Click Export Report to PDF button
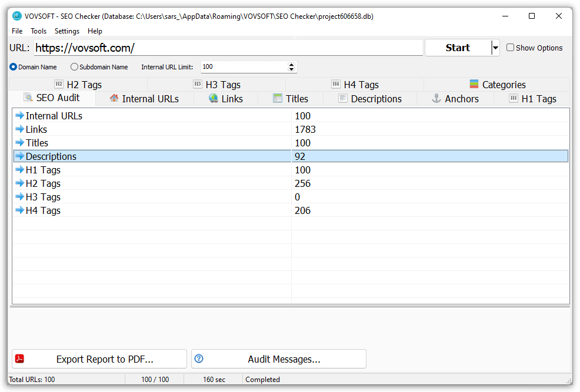 pos(99,359)
